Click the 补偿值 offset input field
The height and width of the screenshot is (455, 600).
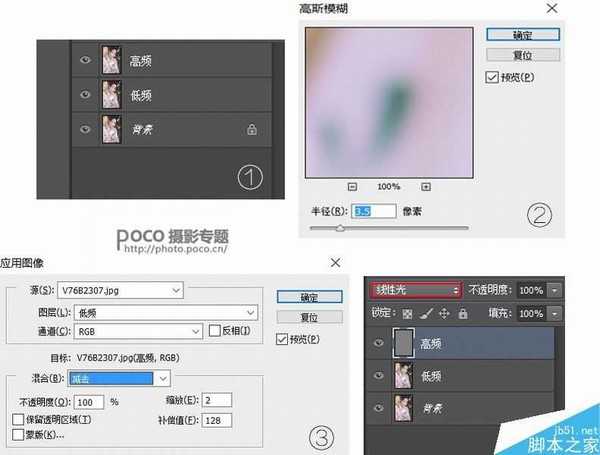[x=215, y=419]
